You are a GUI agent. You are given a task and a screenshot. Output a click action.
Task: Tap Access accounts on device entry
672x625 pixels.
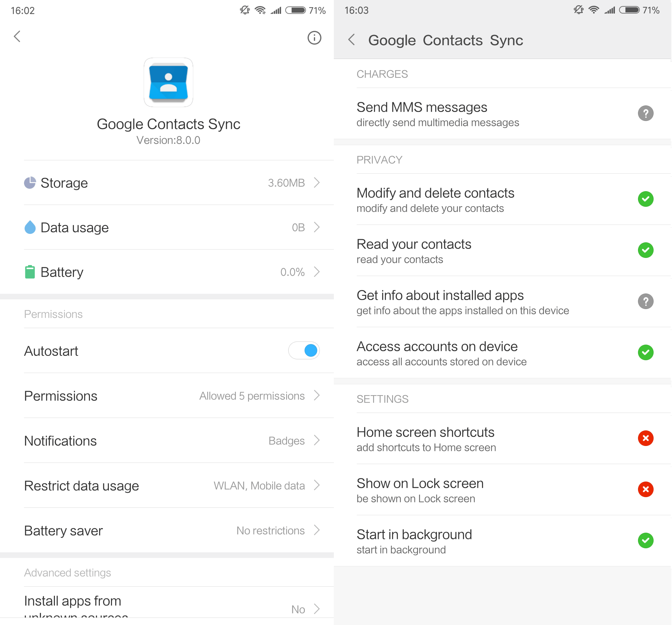(473, 353)
